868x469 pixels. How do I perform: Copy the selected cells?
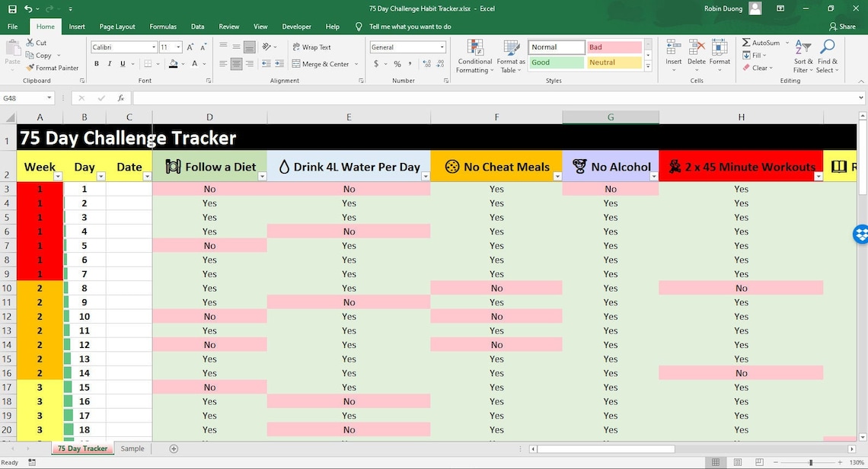click(x=39, y=56)
